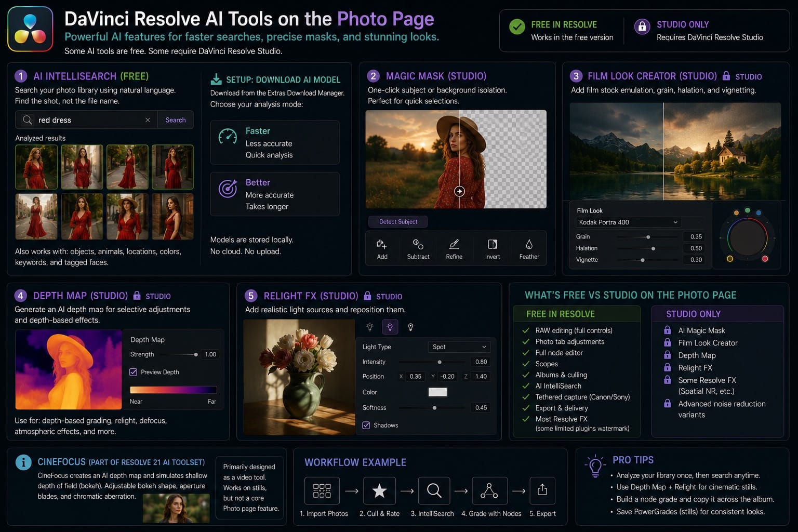Viewport: 798px width, 532px height.
Task: Click the red dress search input field
Action: [87, 120]
